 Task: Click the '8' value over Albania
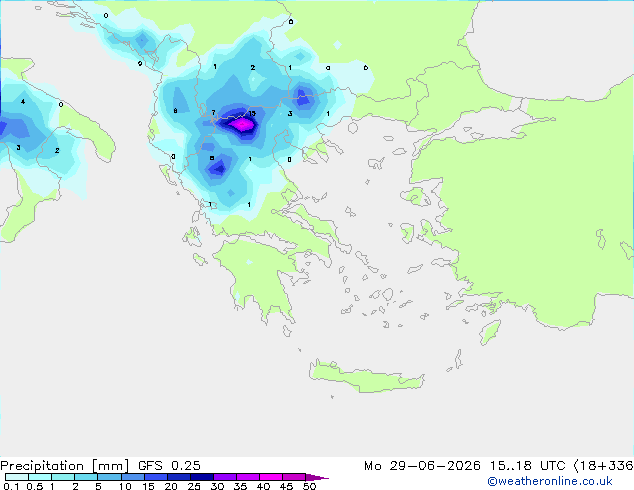point(175,110)
